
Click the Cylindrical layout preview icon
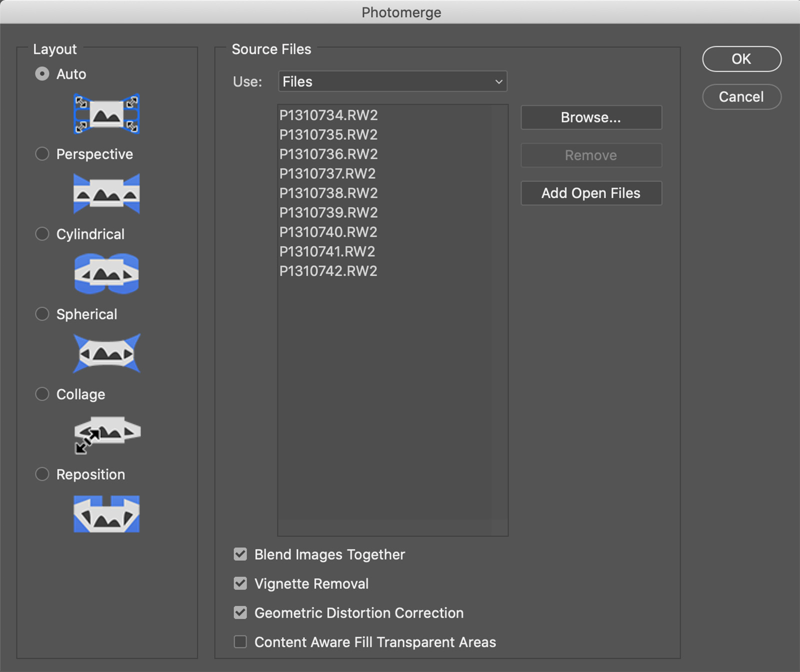(106, 274)
